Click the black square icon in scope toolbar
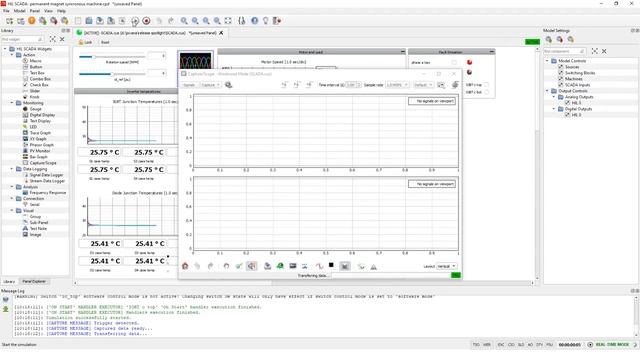The image size is (640, 360). pos(331,265)
